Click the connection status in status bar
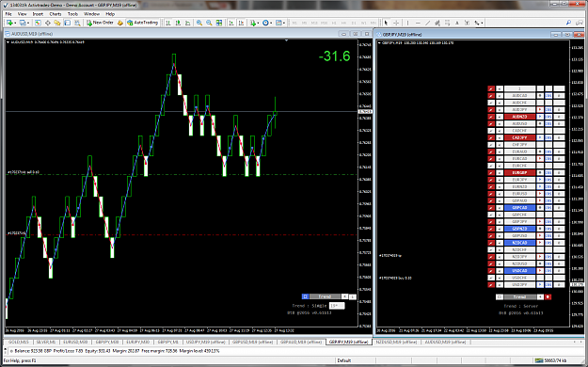Image resolution: width=588 pixels, height=367 pixels. point(551,360)
